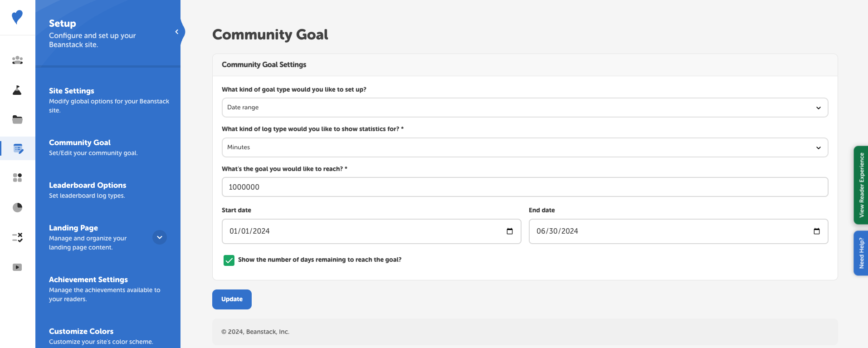
Task: Open the resources folder icon in sidebar
Action: pyautogui.click(x=17, y=119)
